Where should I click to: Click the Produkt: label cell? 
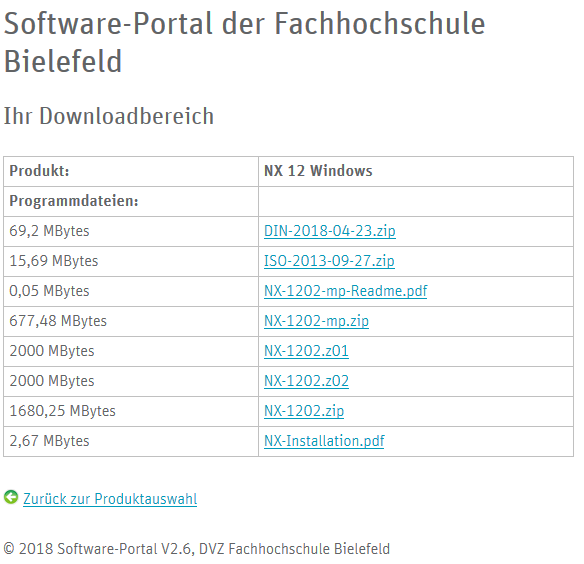click(131, 171)
